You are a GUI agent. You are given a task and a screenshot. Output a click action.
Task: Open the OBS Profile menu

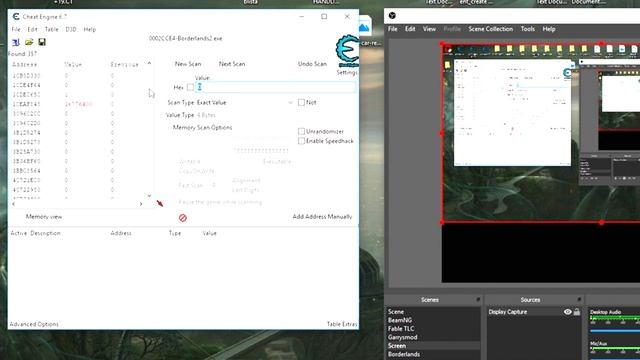click(x=452, y=29)
